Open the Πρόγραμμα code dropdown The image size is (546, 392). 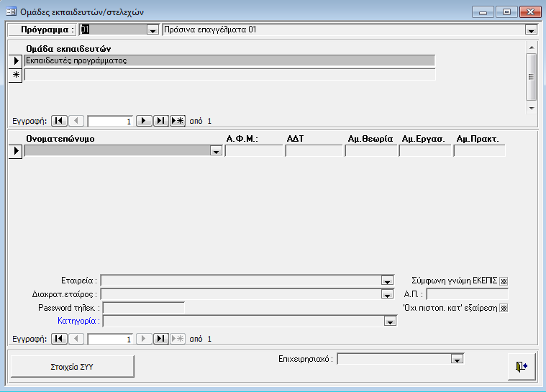coord(153,30)
